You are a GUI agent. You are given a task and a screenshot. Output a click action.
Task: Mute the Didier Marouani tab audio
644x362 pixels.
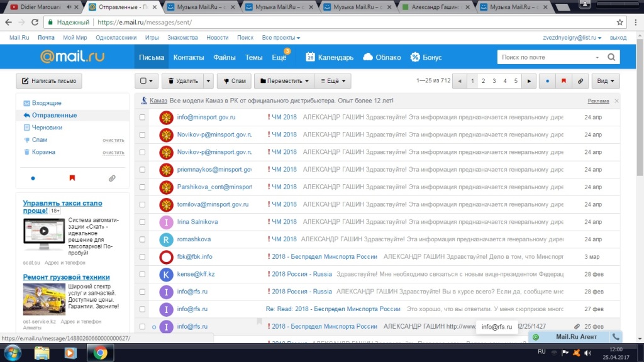point(69,7)
